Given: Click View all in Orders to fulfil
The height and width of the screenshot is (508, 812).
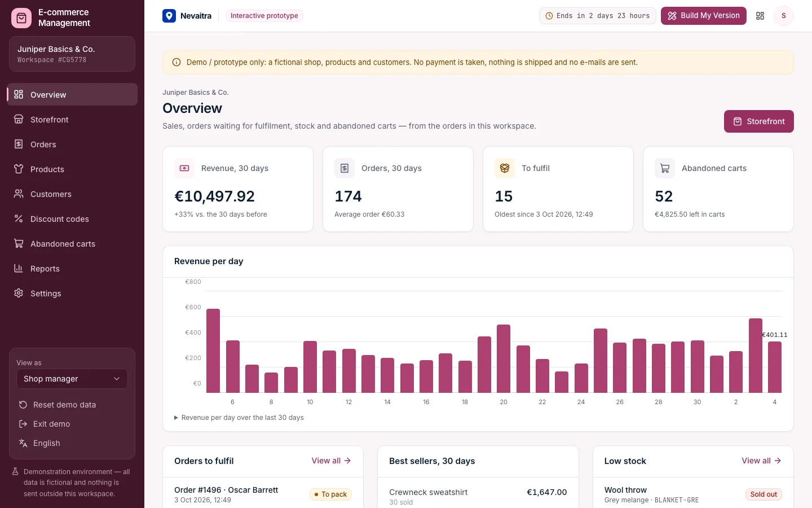Looking at the screenshot, I should click(332, 461).
